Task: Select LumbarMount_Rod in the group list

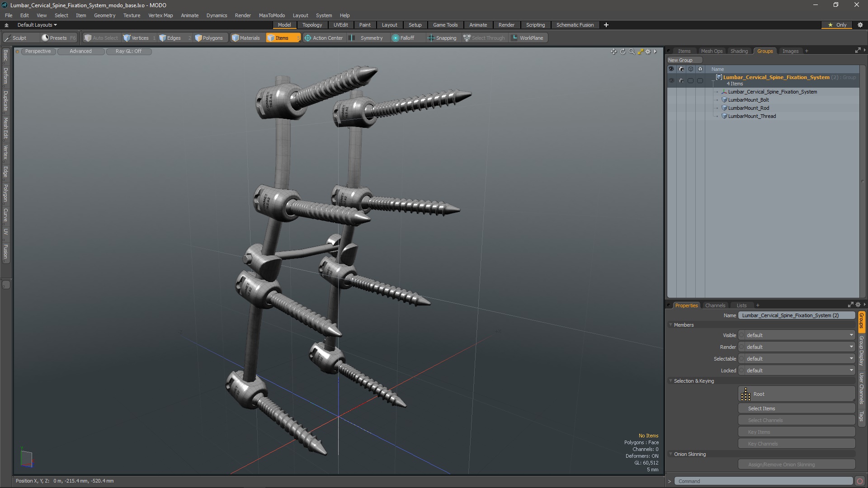Action: click(x=748, y=108)
